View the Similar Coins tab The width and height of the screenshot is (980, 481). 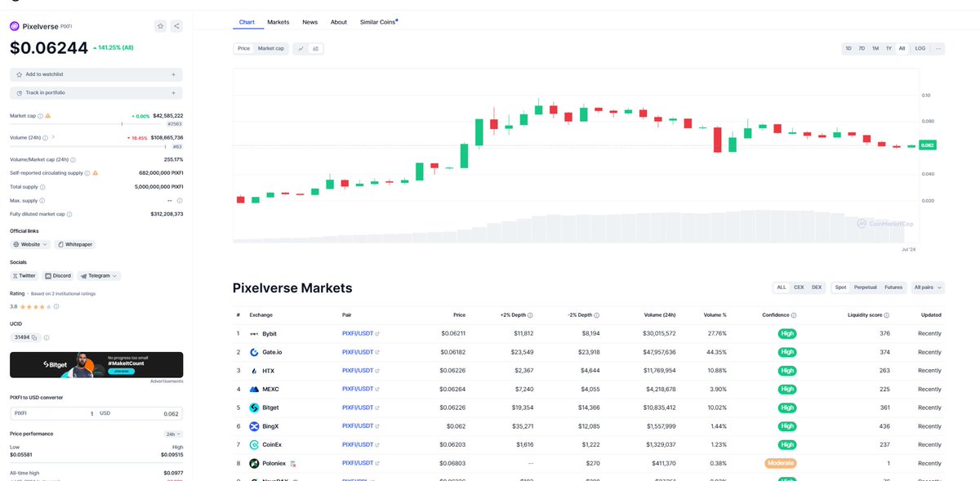click(x=378, y=22)
